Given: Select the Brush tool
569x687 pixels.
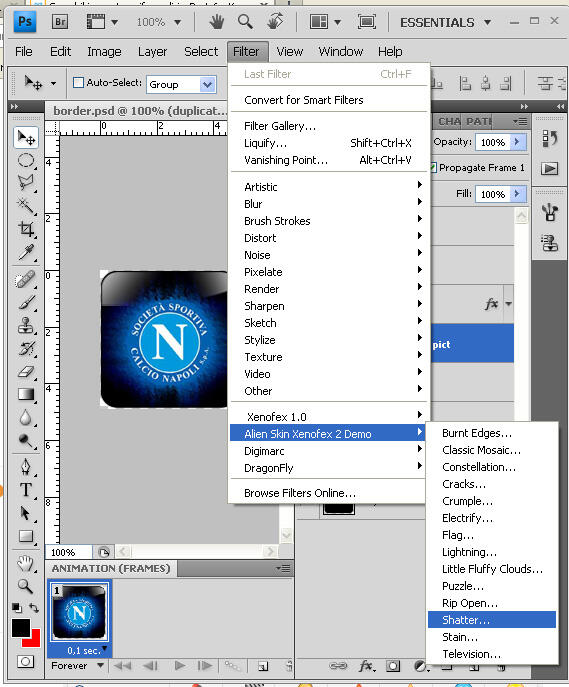Looking at the screenshot, I should tap(26, 302).
